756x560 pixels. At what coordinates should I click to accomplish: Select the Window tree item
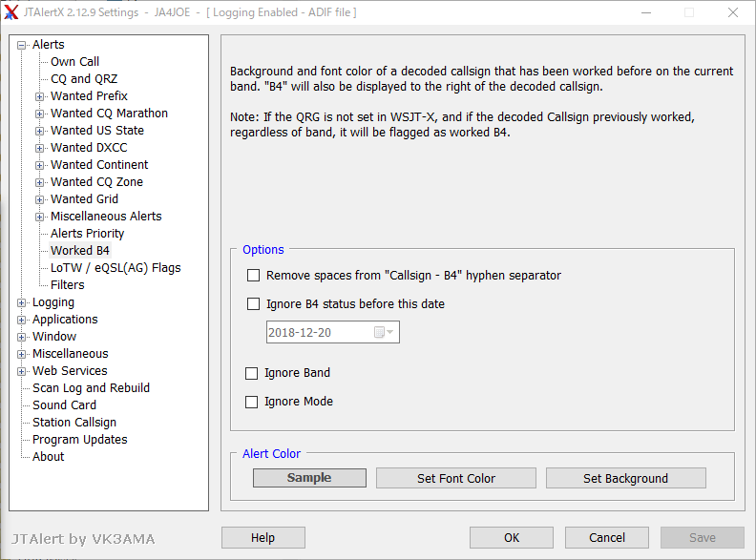54,337
